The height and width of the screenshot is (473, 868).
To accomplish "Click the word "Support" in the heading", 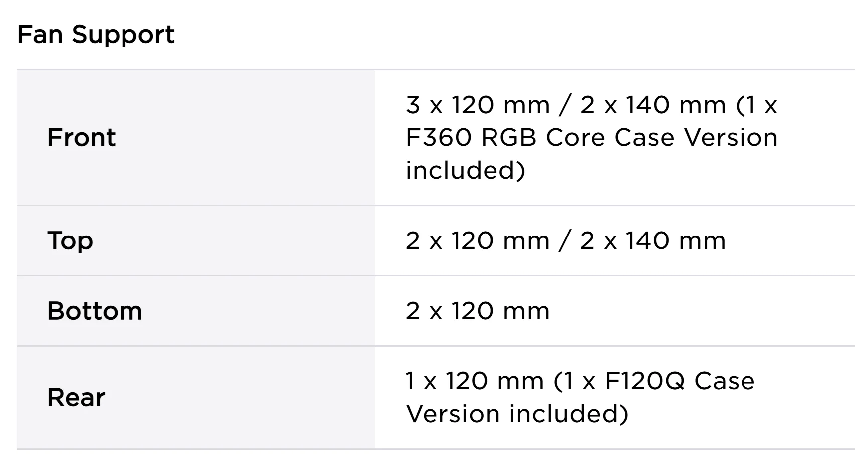I will [123, 35].
